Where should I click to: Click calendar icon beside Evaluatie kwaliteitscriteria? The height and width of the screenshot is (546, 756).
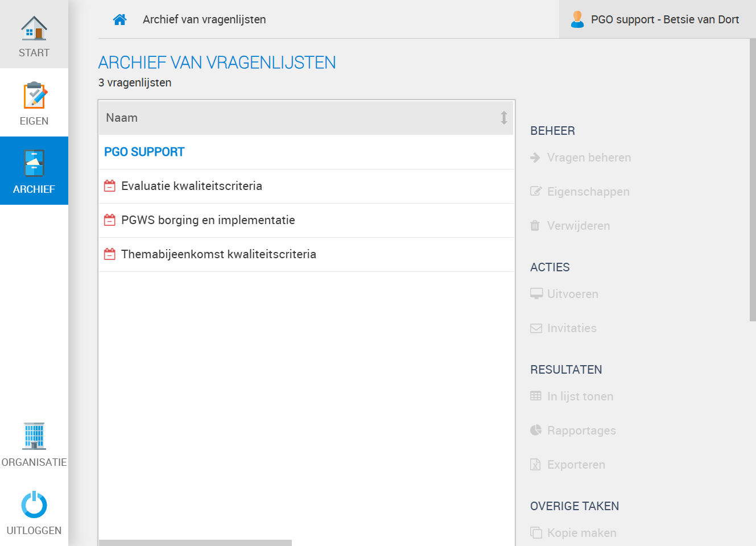click(x=110, y=186)
